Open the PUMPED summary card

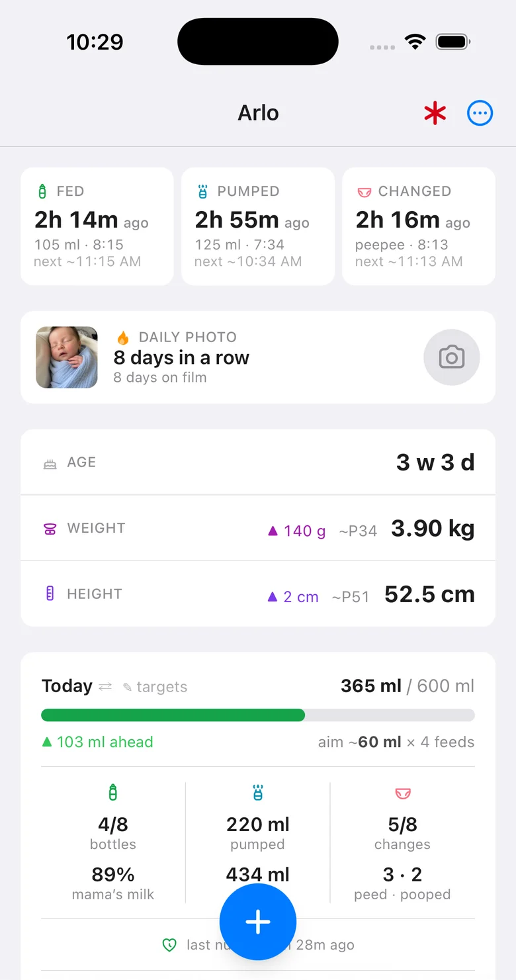click(258, 226)
